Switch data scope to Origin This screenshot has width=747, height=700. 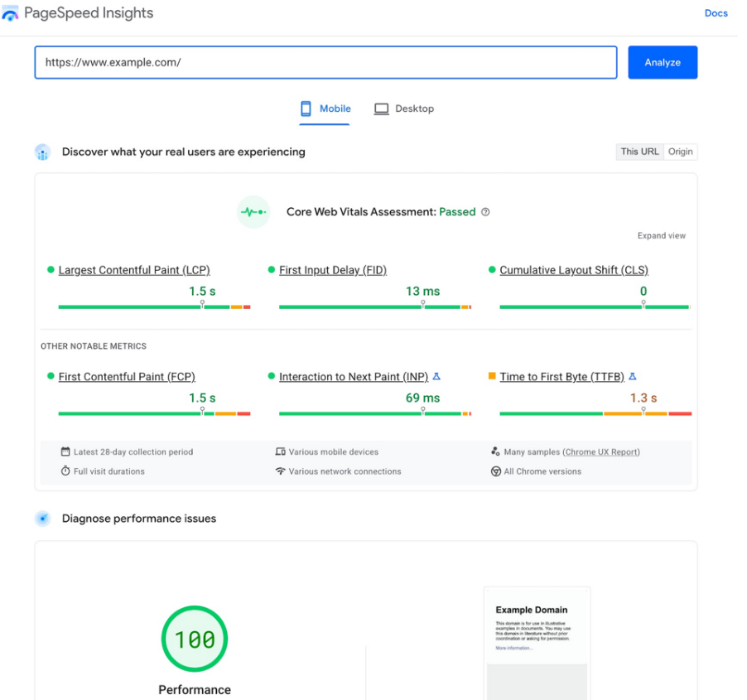[680, 152]
